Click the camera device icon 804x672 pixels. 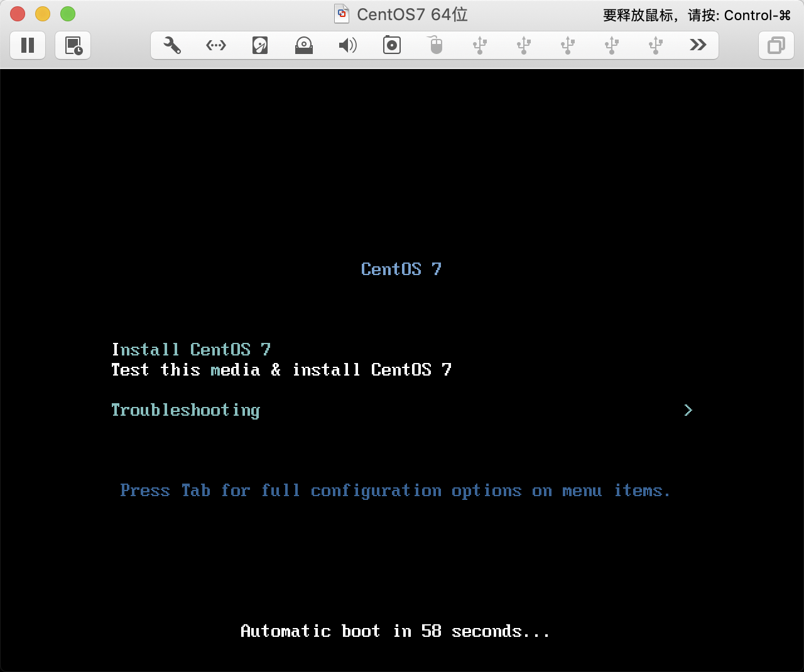392,45
